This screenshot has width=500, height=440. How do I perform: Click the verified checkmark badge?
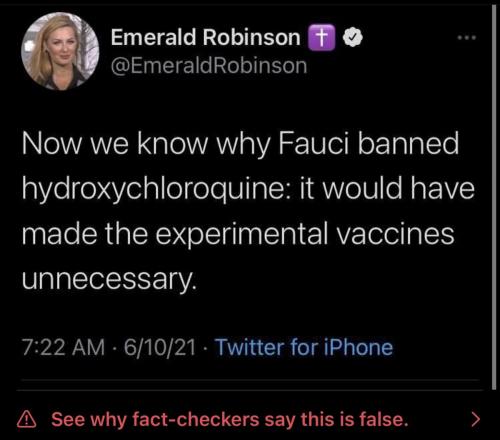[x=353, y=37]
